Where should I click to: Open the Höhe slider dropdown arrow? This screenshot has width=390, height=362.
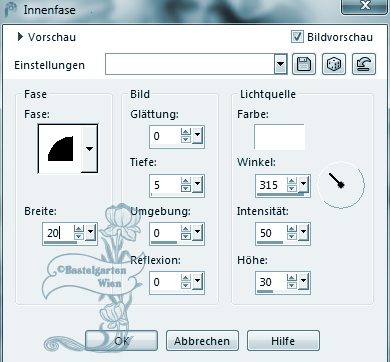pos(303,282)
